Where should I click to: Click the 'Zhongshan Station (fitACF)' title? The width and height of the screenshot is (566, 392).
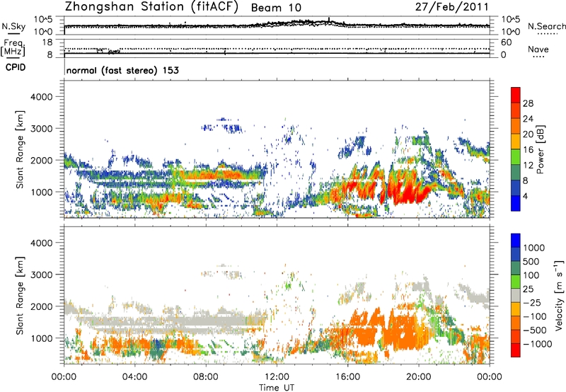(x=151, y=6)
